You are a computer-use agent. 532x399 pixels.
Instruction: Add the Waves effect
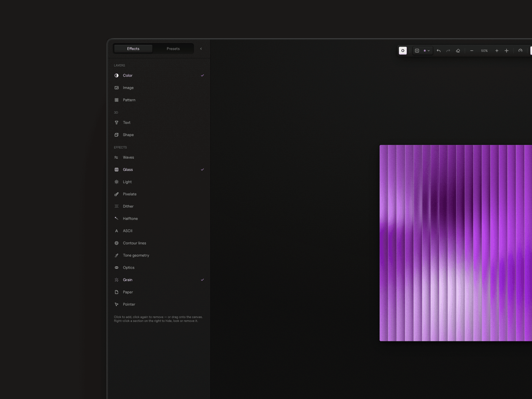(x=159, y=157)
